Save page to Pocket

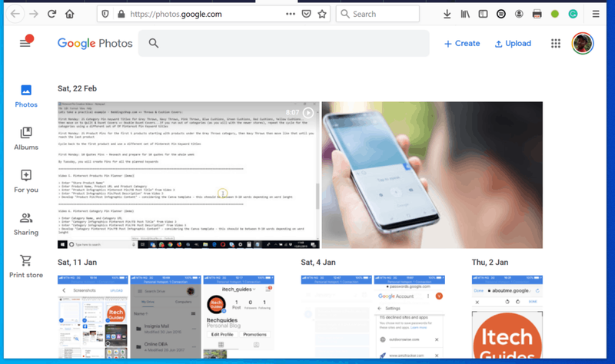(306, 14)
